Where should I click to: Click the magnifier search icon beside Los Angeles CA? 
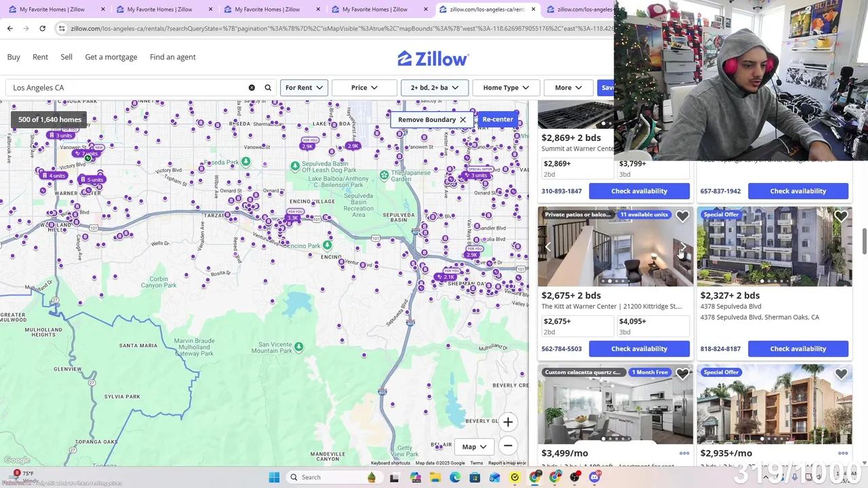click(268, 87)
